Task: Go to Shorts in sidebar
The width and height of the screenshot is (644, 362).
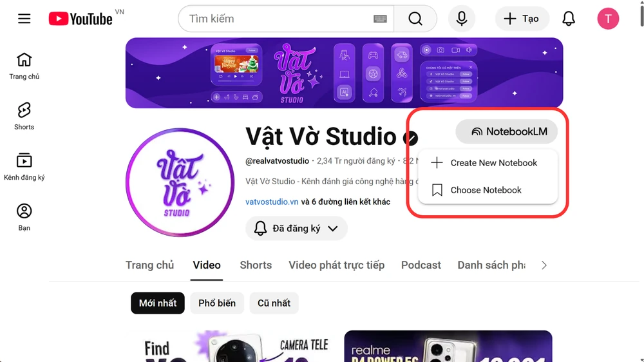Action: coord(24,117)
